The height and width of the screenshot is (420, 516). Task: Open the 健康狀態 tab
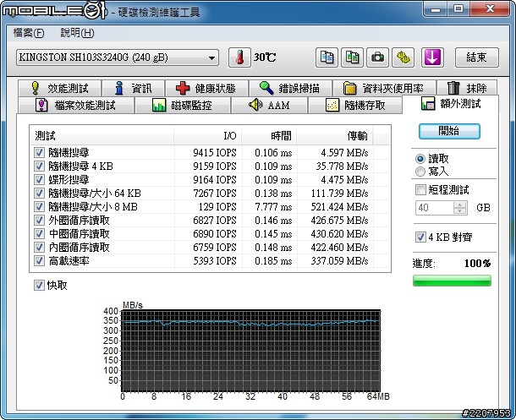(x=206, y=88)
